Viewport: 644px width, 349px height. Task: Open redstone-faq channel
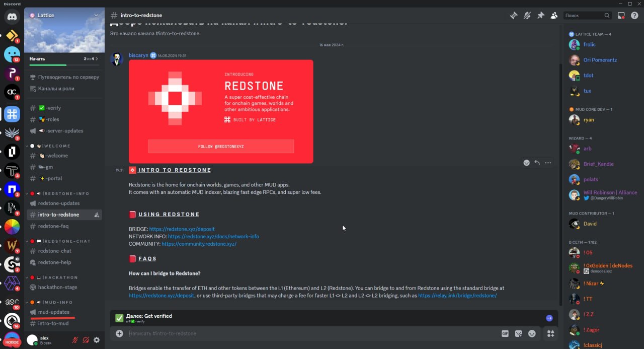(x=64, y=226)
